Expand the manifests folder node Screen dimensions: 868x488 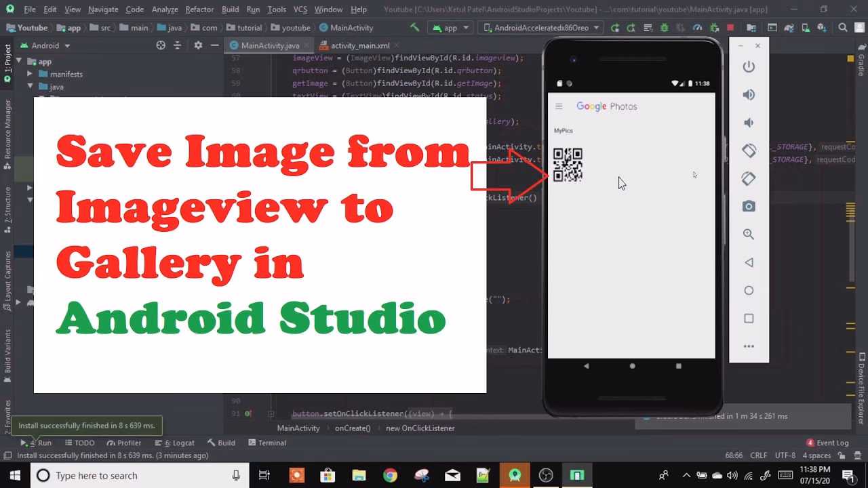30,74
